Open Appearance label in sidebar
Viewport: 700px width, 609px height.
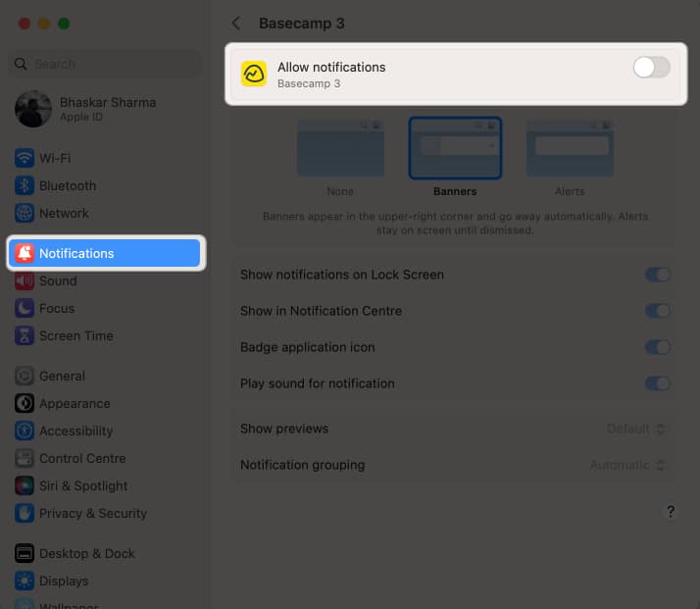pyautogui.click(x=75, y=403)
